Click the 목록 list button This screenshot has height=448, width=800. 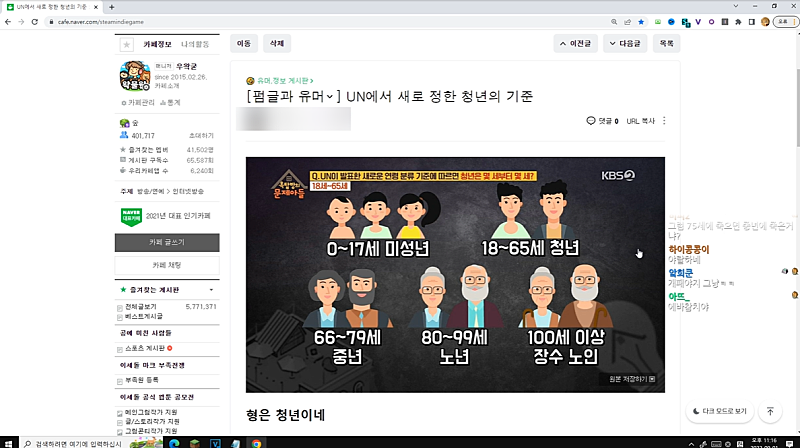click(666, 43)
